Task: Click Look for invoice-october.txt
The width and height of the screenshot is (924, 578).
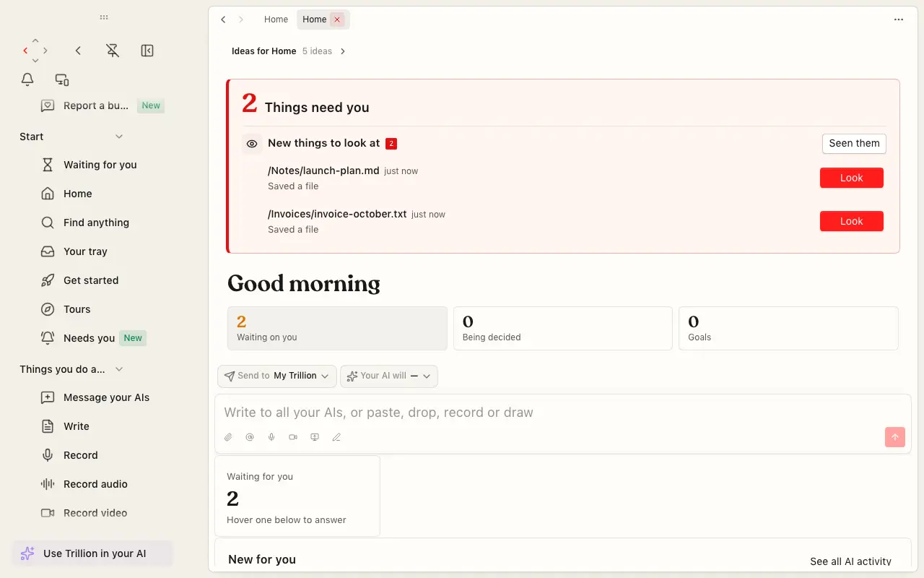Action: pyautogui.click(x=852, y=221)
